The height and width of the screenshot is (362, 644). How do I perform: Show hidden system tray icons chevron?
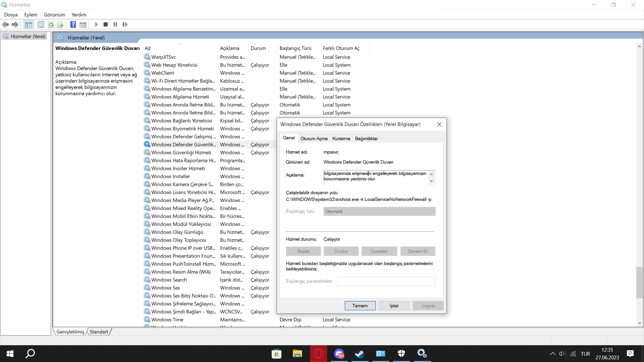(552, 354)
